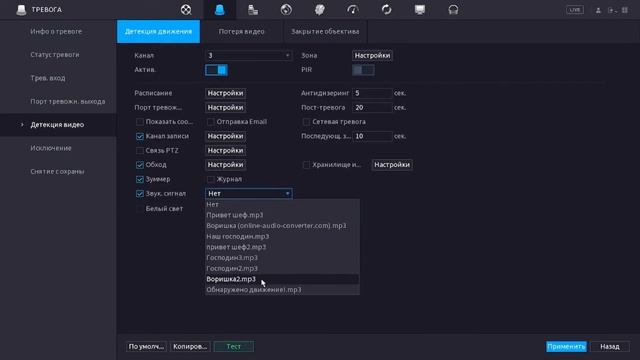Image resolution: width=640 pixels, height=360 pixels.
Task: Enable the Связь PTZ checkbox
Action: coord(140,150)
